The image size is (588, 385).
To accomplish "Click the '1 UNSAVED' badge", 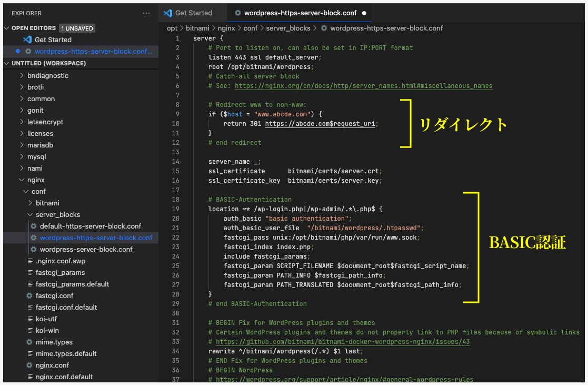I will coord(77,28).
